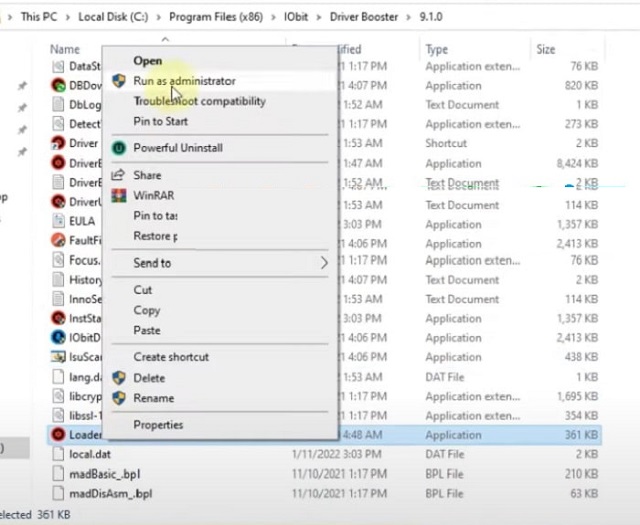
Task: Click the shield icon beside Run as administrator
Action: click(x=118, y=81)
